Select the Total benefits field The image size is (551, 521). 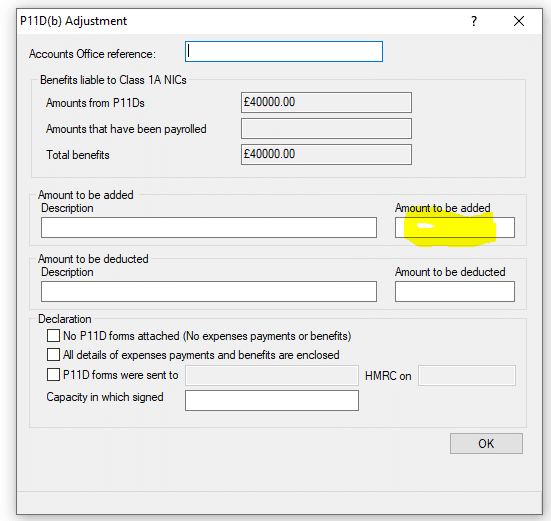(326, 154)
